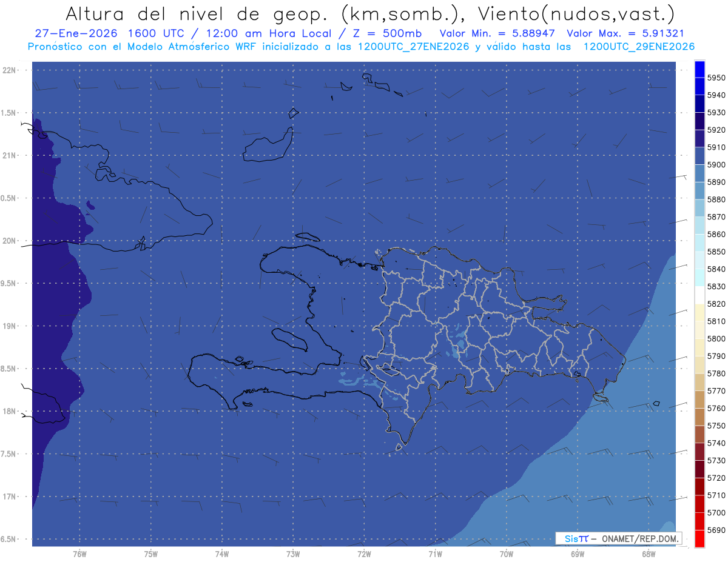Click the legend label '5780'
Screen dimensions: 728x562
click(x=716, y=373)
